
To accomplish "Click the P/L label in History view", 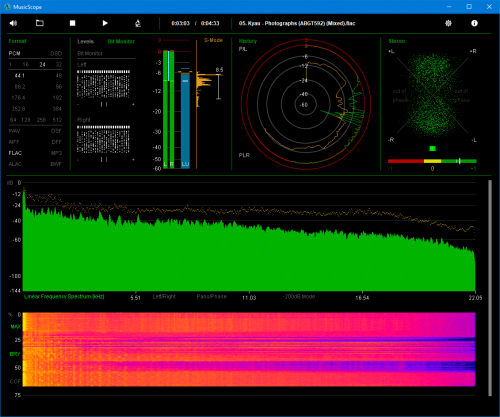I will (243, 49).
